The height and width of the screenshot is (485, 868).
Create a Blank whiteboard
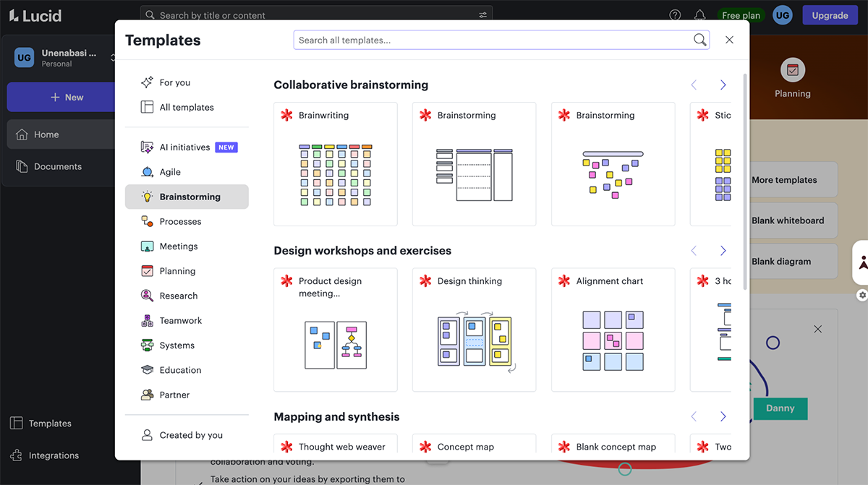(785, 220)
